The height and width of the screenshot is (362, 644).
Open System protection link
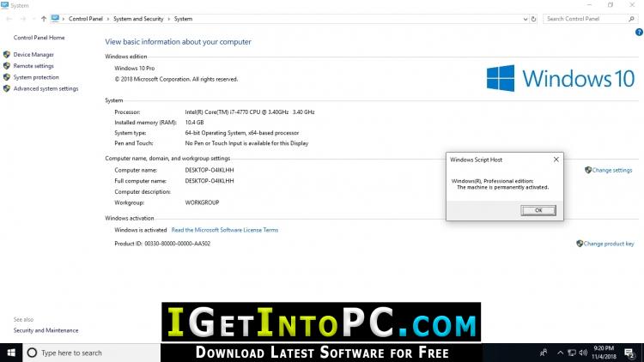coord(36,77)
